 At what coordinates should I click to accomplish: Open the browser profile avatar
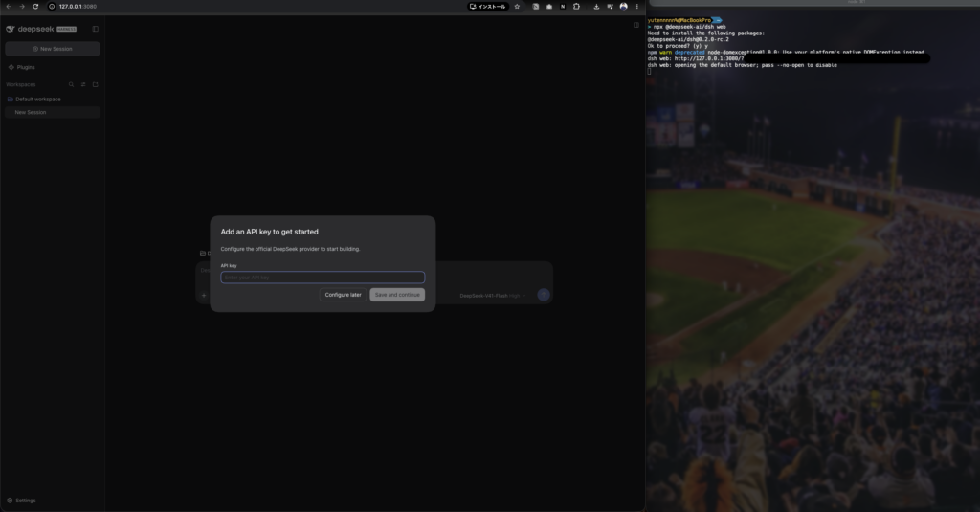coord(623,7)
